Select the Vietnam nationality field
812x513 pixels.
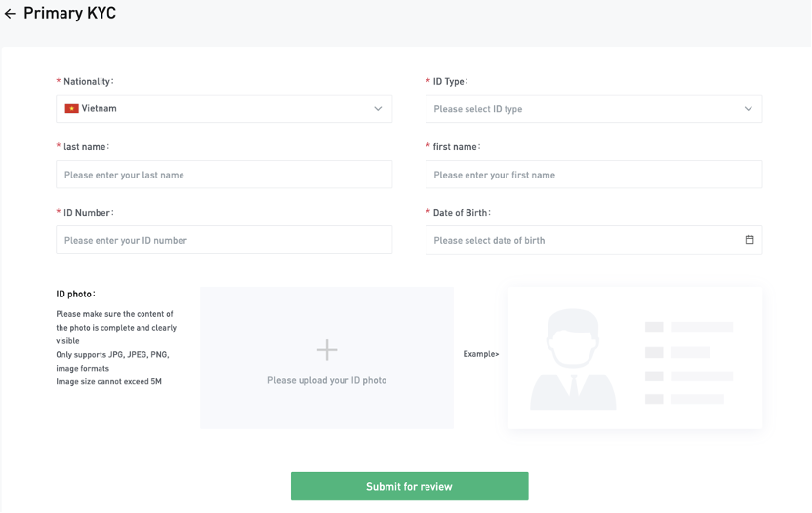point(224,108)
